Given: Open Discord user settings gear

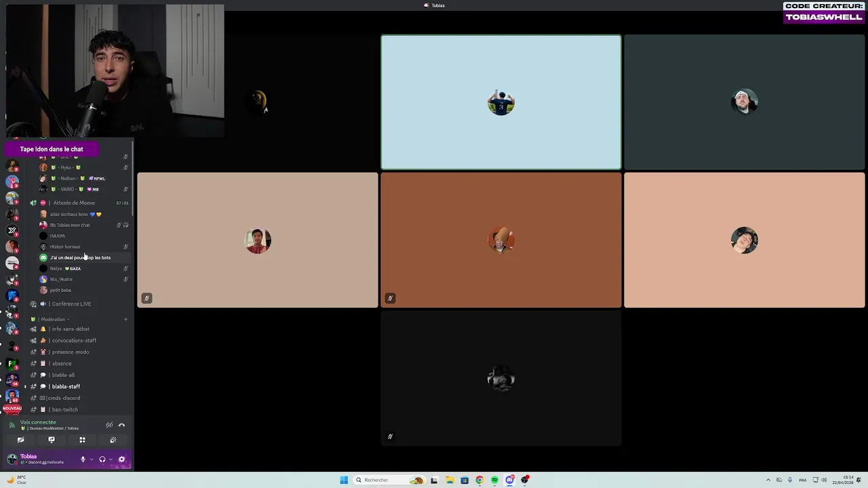Looking at the screenshot, I should coord(122,459).
